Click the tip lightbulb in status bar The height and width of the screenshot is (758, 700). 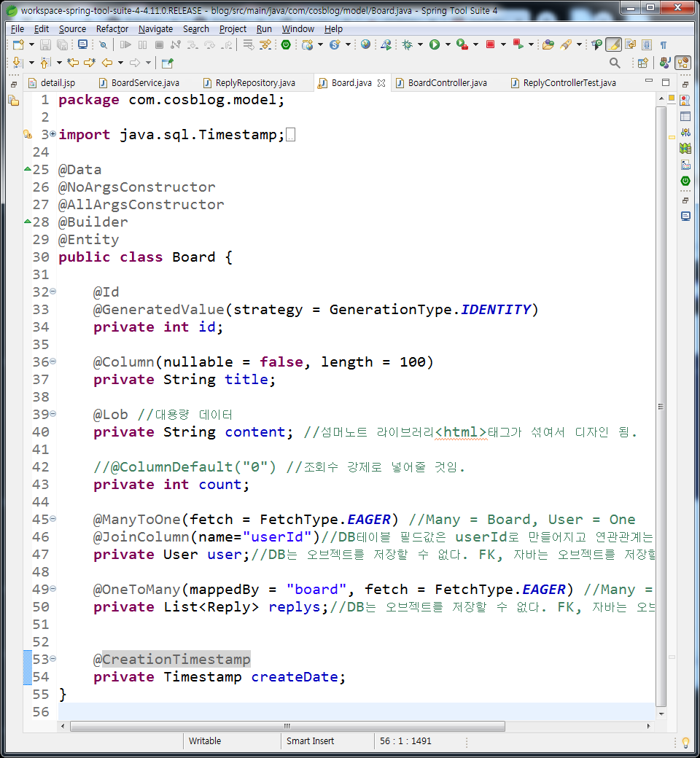(685, 742)
